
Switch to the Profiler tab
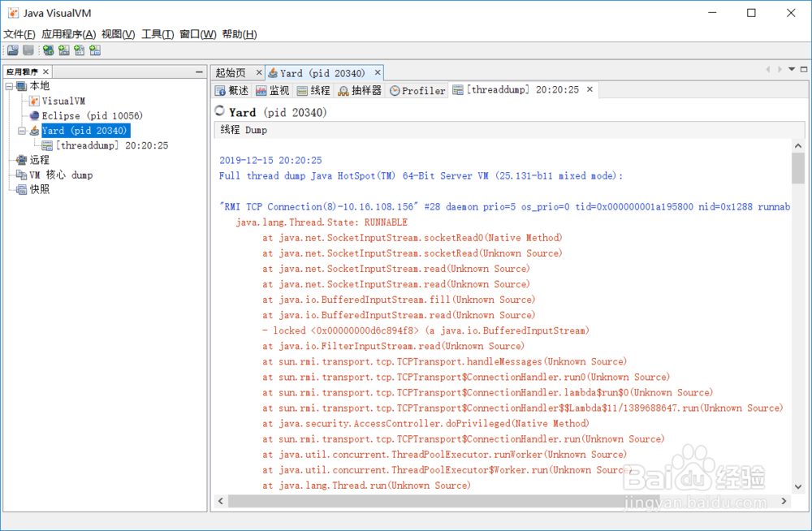417,91
